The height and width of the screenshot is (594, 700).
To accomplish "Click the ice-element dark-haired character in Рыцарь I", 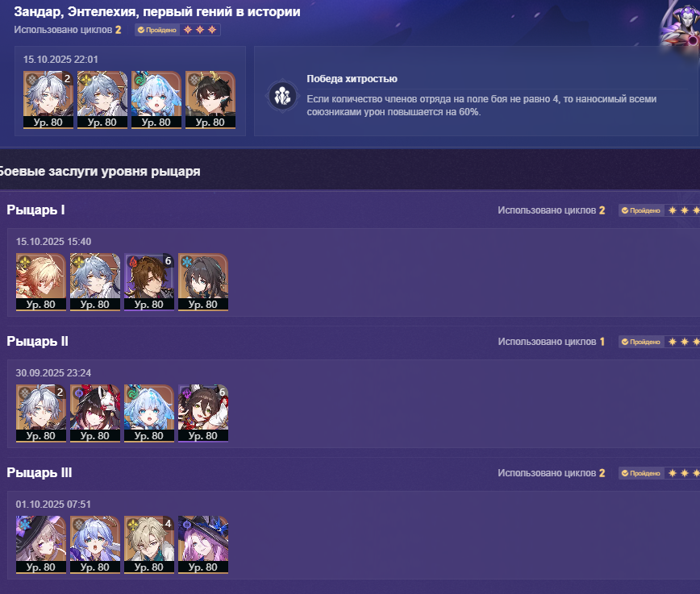I will pos(203,282).
